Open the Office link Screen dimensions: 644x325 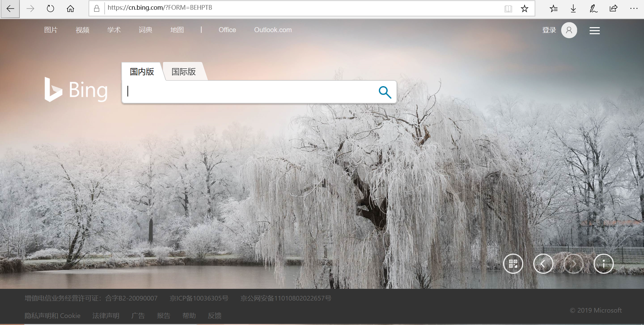(x=227, y=30)
